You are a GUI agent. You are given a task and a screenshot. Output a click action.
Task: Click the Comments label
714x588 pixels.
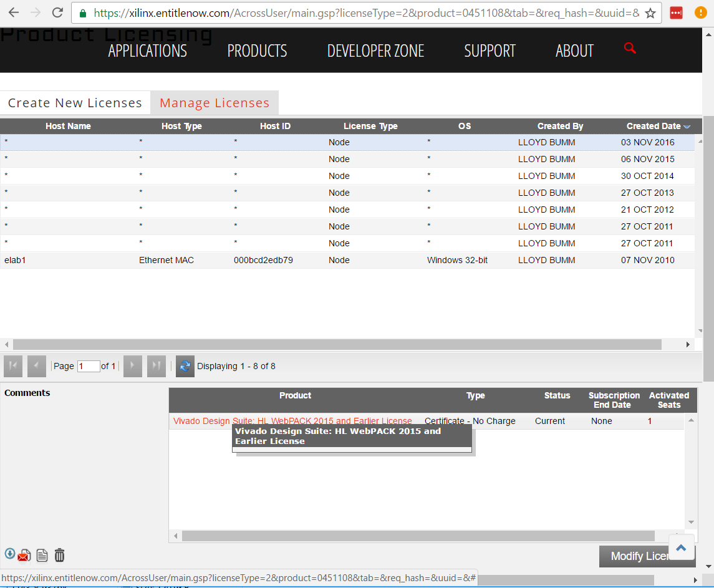(x=27, y=393)
